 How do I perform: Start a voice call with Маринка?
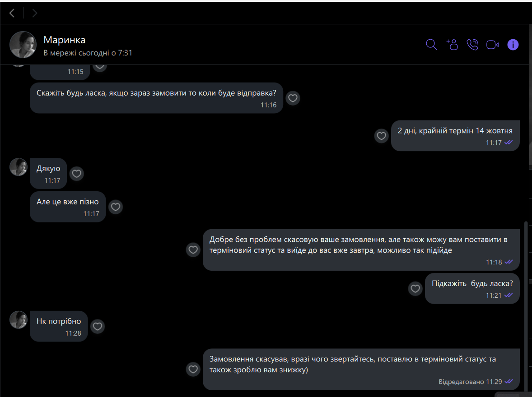472,45
